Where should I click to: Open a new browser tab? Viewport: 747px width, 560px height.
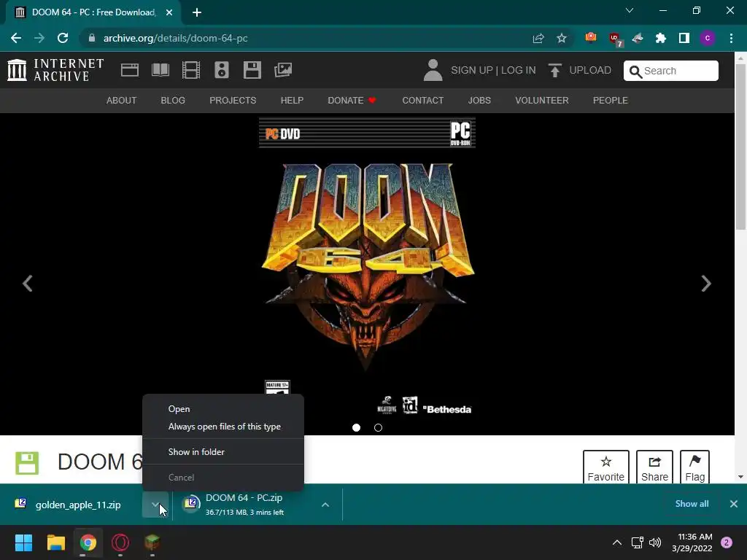pyautogui.click(x=197, y=12)
